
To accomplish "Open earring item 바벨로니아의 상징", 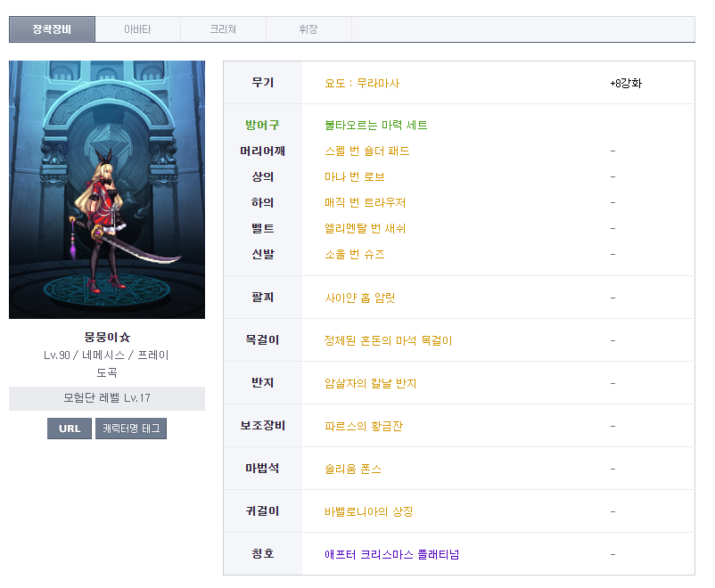I will [368, 511].
